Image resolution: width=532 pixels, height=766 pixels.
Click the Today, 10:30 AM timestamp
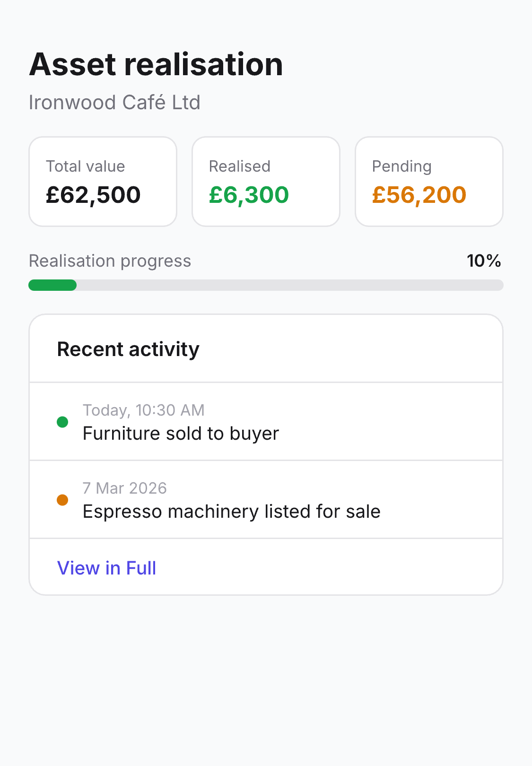tap(143, 410)
